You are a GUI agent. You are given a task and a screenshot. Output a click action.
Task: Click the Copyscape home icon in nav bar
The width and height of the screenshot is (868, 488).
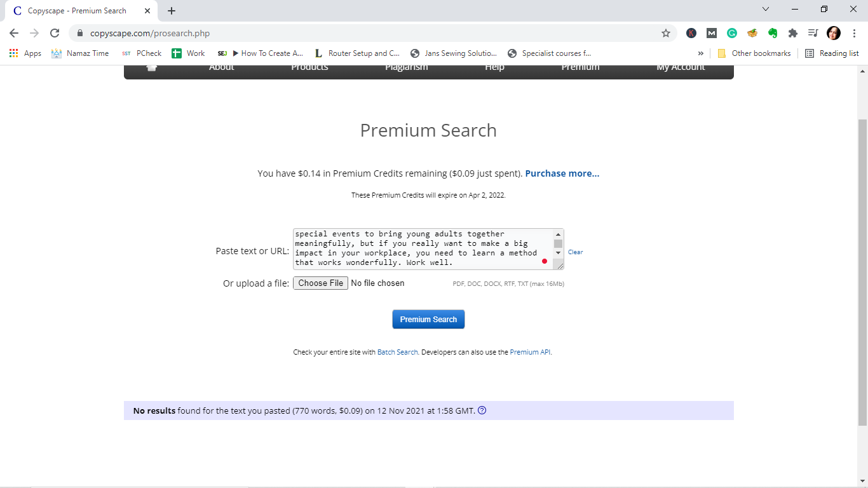tap(152, 67)
